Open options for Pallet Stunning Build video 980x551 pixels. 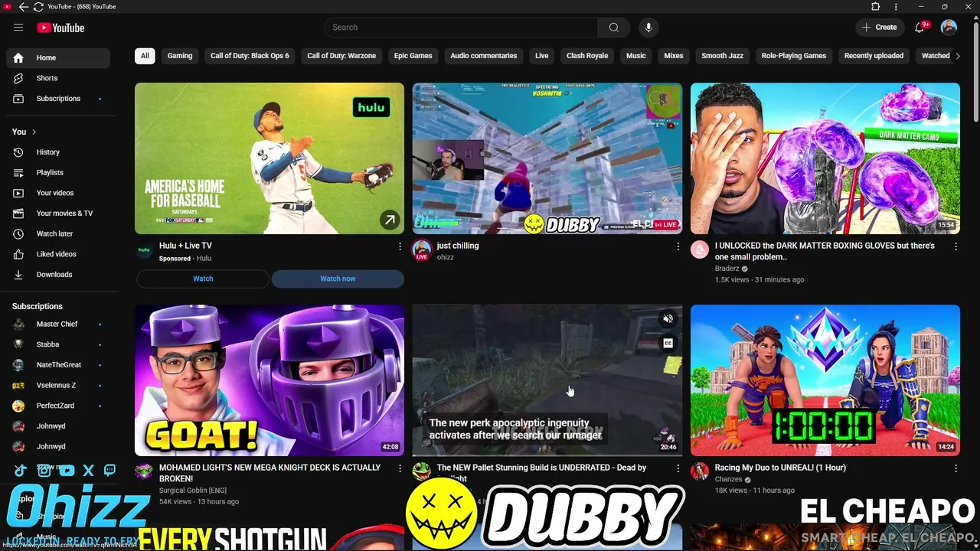678,468
